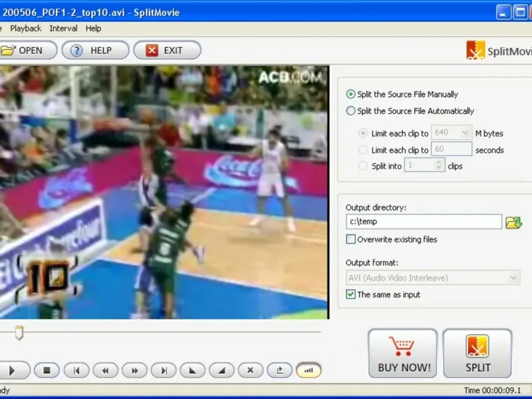Delete the interval with the X button

click(251, 370)
